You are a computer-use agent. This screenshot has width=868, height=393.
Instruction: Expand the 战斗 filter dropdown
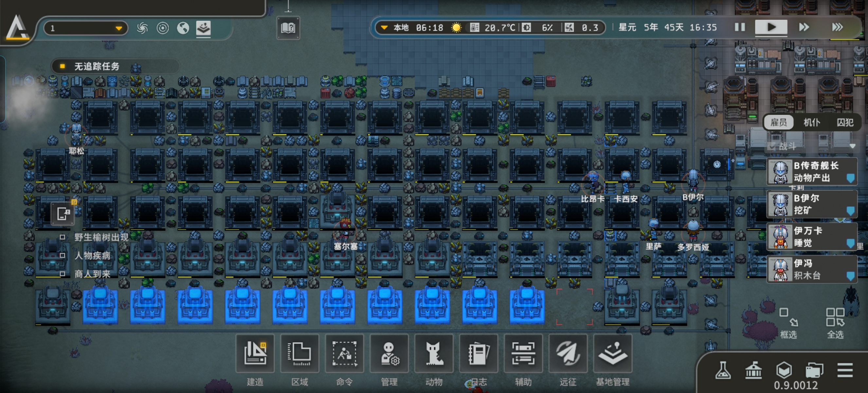[852, 146]
